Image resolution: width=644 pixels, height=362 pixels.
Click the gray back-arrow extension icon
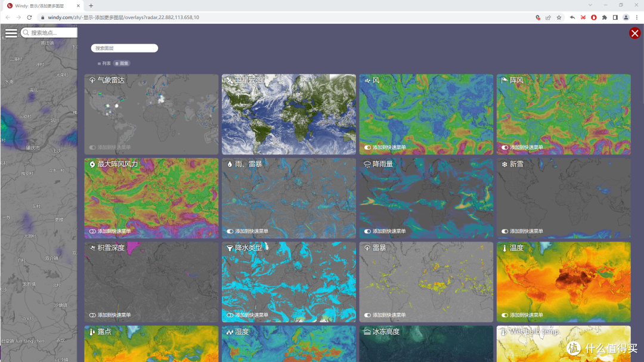(x=572, y=17)
